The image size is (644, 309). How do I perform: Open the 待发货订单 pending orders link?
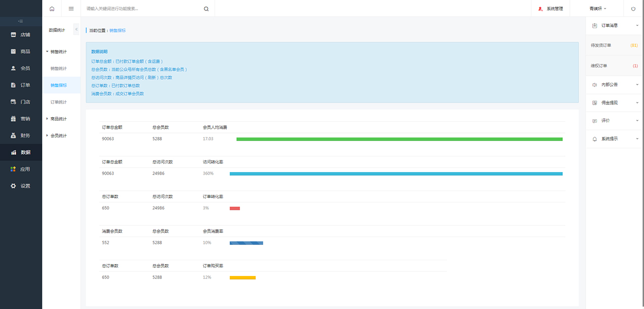tap(601, 45)
